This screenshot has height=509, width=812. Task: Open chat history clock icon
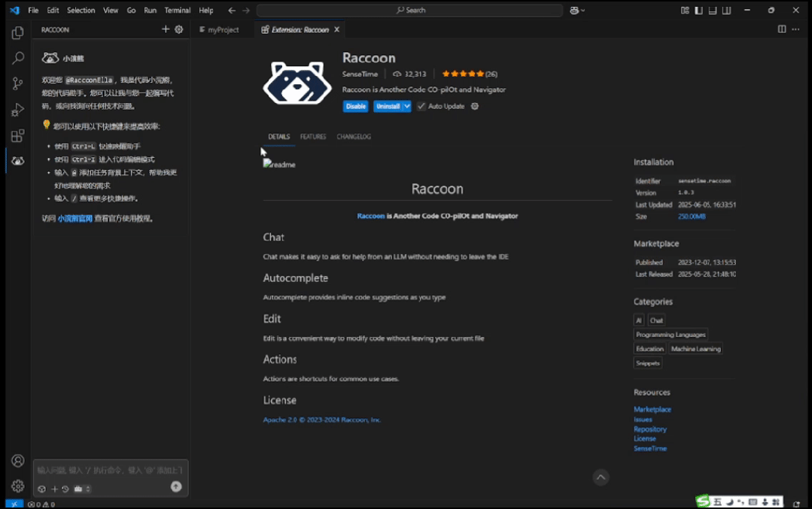tap(65, 489)
